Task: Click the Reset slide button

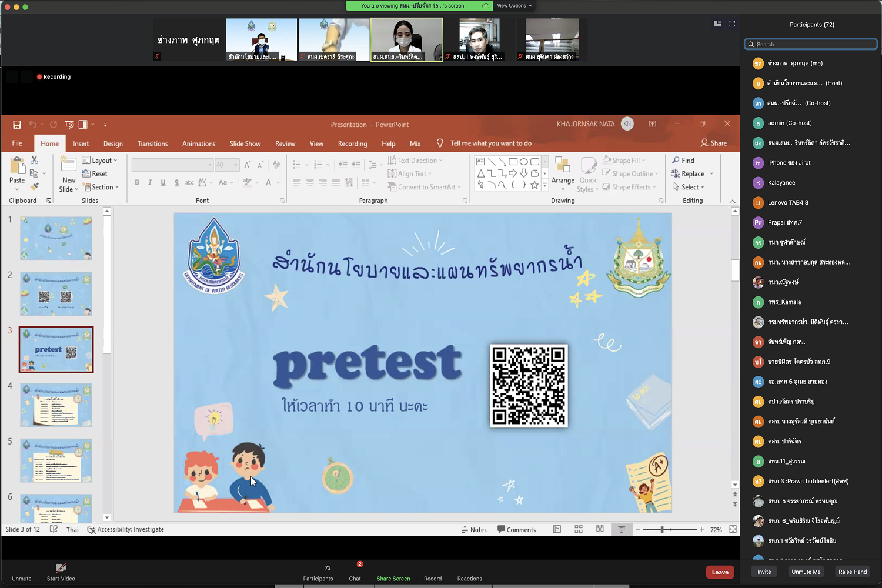Action: [x=95, y=174]
